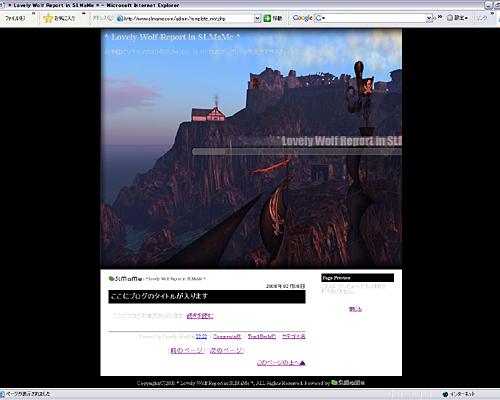Screen dimensions: 500x400
Task: Click the black blog post title bar
Action: click(207, 297)
